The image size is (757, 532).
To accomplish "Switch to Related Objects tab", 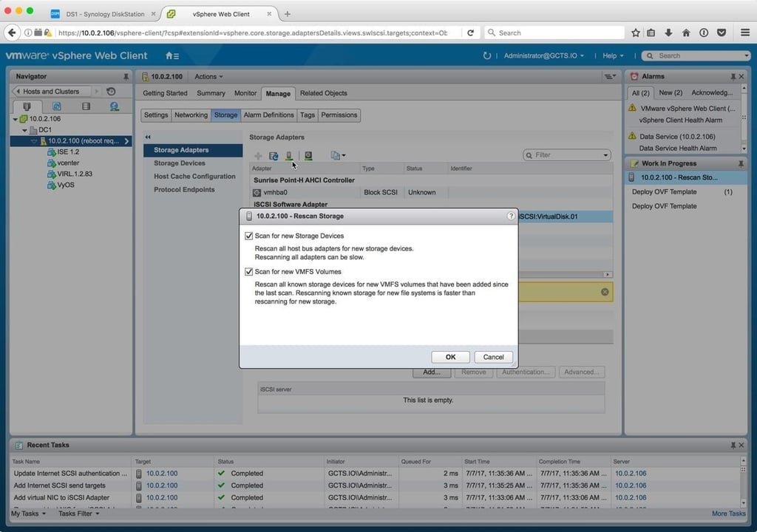I will pyautogui.click(x=324, y=93).
